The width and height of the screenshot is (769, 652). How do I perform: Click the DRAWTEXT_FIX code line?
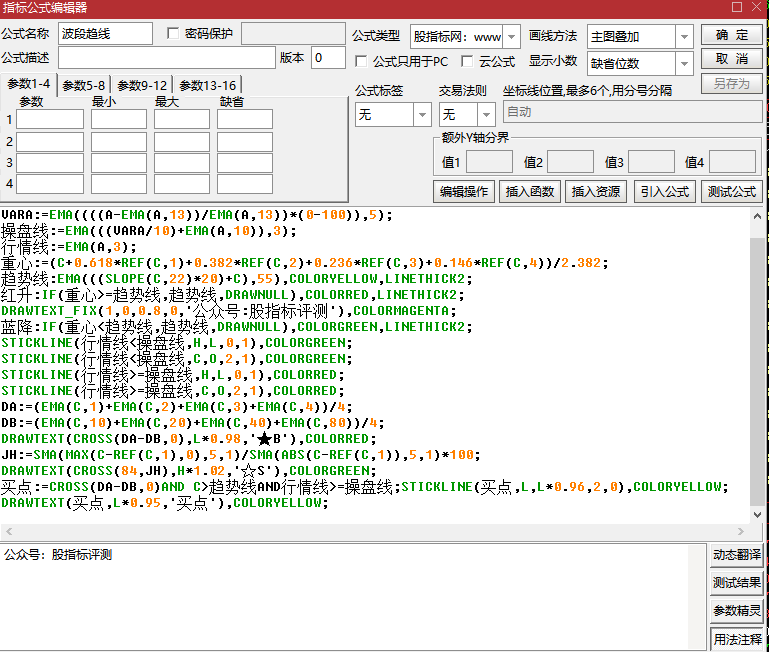229,311
